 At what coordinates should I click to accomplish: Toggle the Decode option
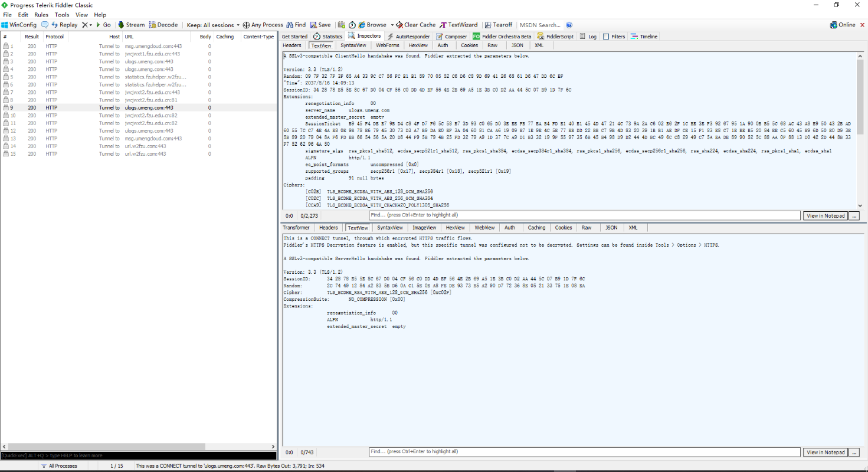[x=163, y=25]
